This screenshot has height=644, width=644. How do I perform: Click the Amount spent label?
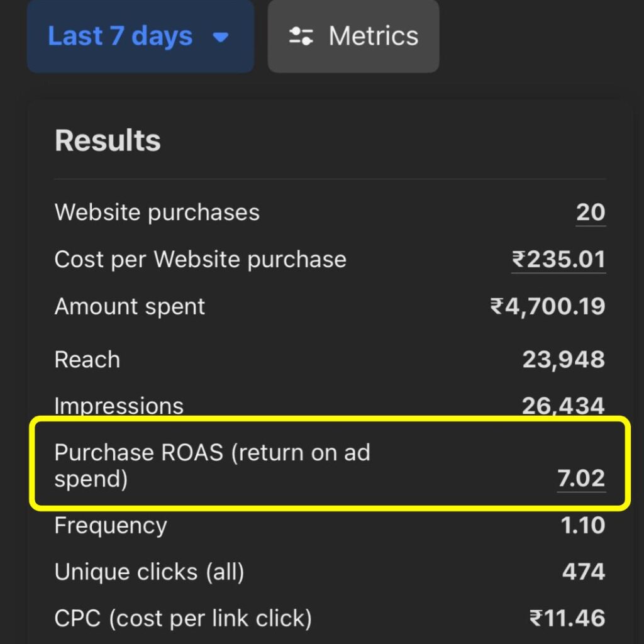coord(130,306)
